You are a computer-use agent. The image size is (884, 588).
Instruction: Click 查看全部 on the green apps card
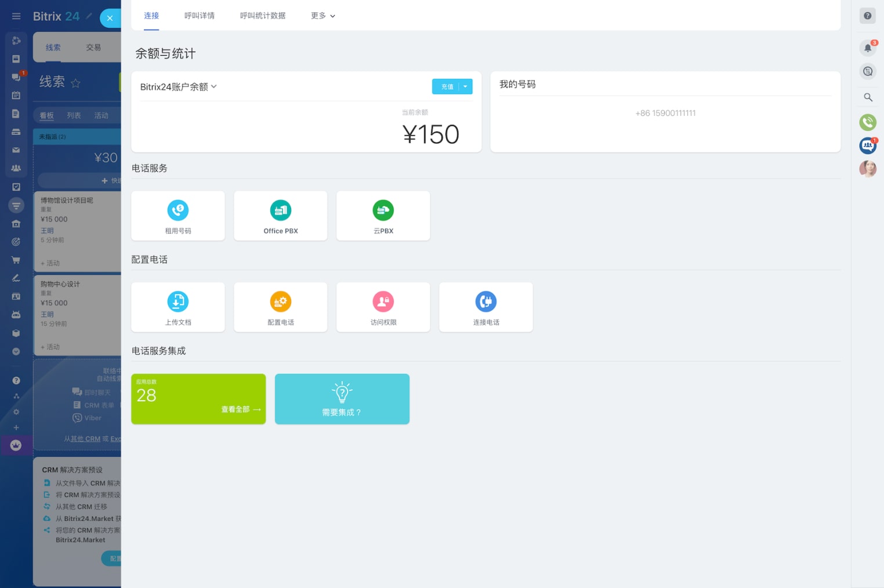pyautogui.click(x=241, y=409)
